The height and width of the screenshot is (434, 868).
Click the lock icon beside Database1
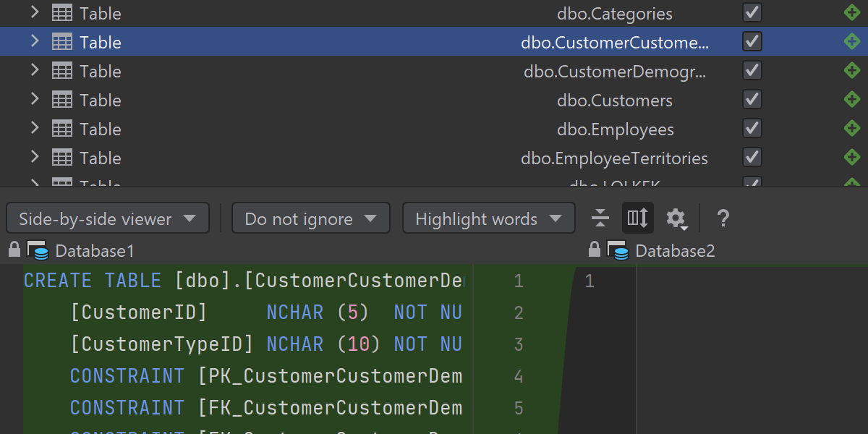coord(14,250)
